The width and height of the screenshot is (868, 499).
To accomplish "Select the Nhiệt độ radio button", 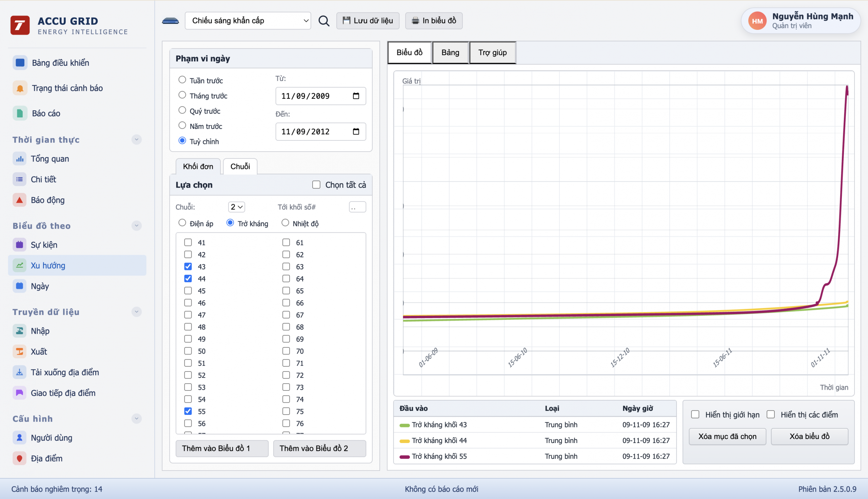I will (285, 223).
